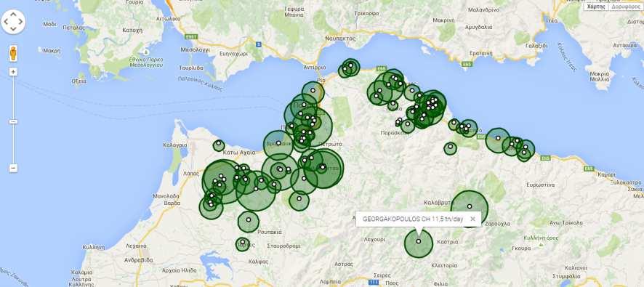
Task: Zoom in with the plus button
Action: pos(13,72)
